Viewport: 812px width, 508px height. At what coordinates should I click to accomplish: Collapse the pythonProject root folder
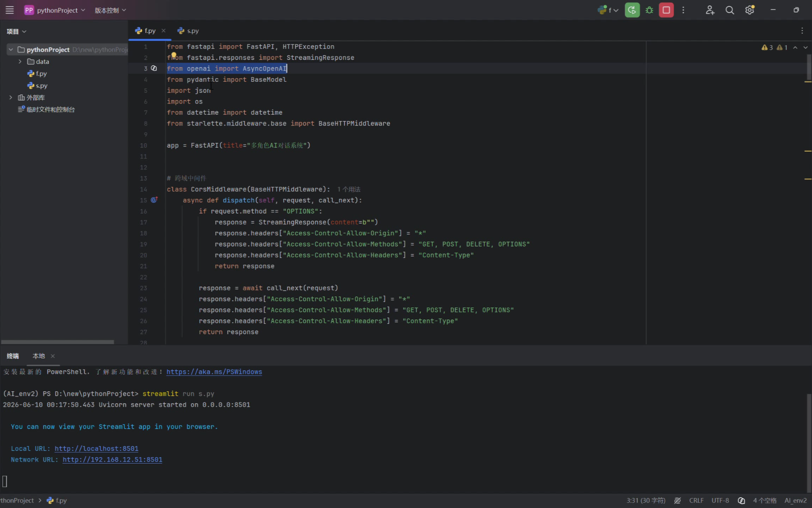coord(11,49)
